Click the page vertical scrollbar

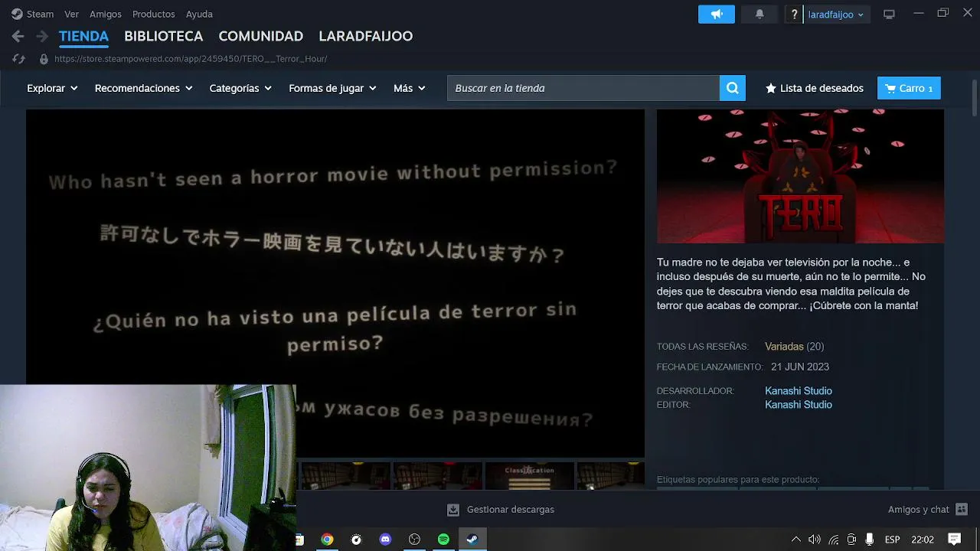[x=974, y=98]
